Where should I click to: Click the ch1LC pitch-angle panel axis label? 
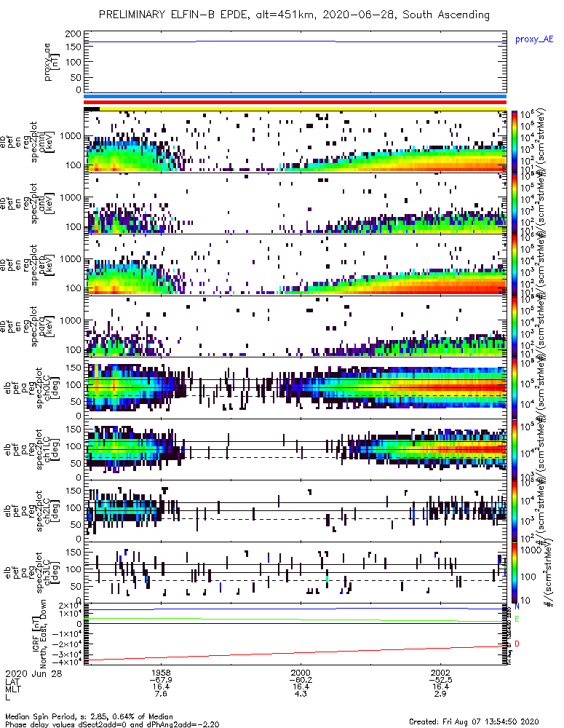click(x=31, y=449)
